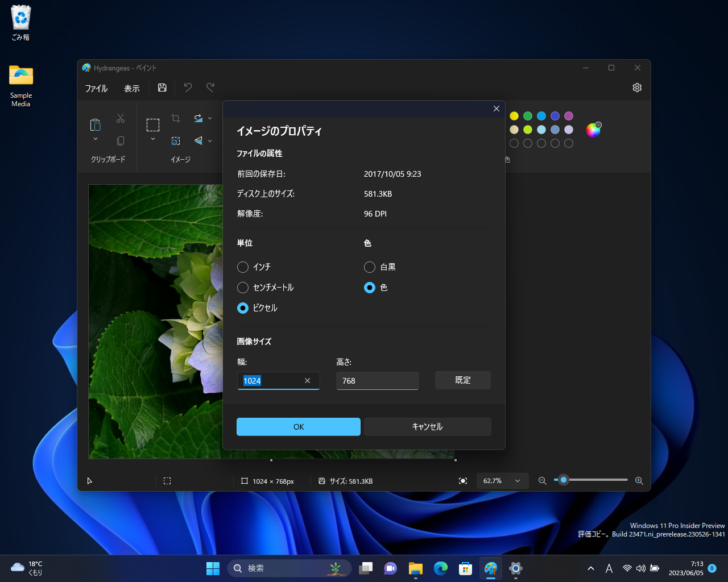The image size is (728, 582).
Task: Open the image resize tool
Action: (x=176, y=140)
